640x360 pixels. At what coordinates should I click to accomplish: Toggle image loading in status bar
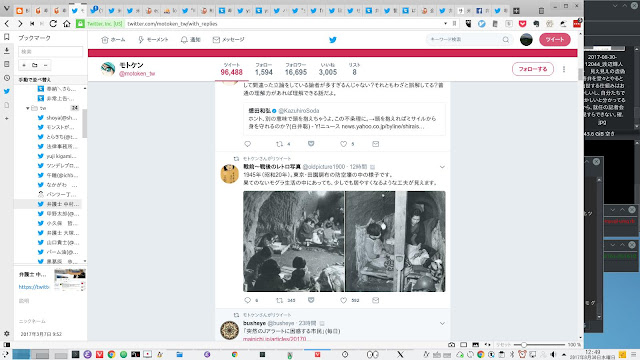pos(476,344)
